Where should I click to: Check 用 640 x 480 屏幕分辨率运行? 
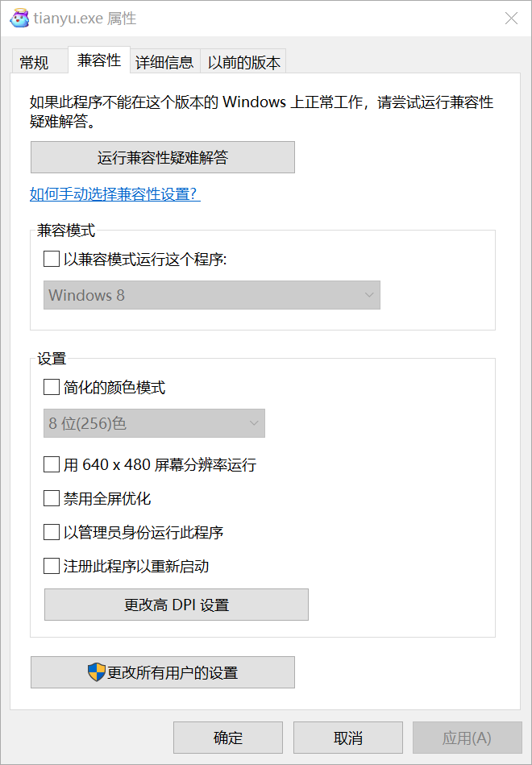[x=52, y=464]
